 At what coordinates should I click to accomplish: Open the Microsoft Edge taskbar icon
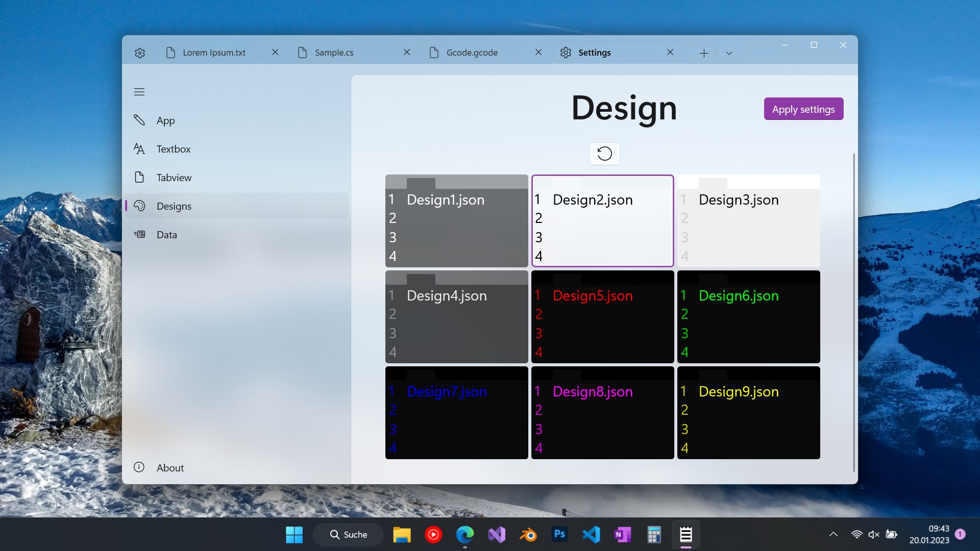click(464, 535)
